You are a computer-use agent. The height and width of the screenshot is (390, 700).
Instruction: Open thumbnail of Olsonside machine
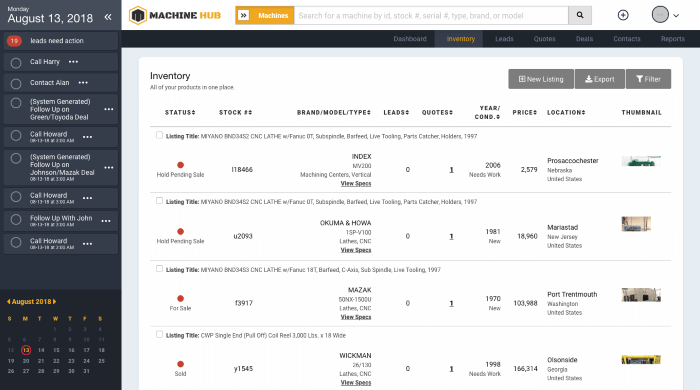pyautogui.click(x=641, y=360)
